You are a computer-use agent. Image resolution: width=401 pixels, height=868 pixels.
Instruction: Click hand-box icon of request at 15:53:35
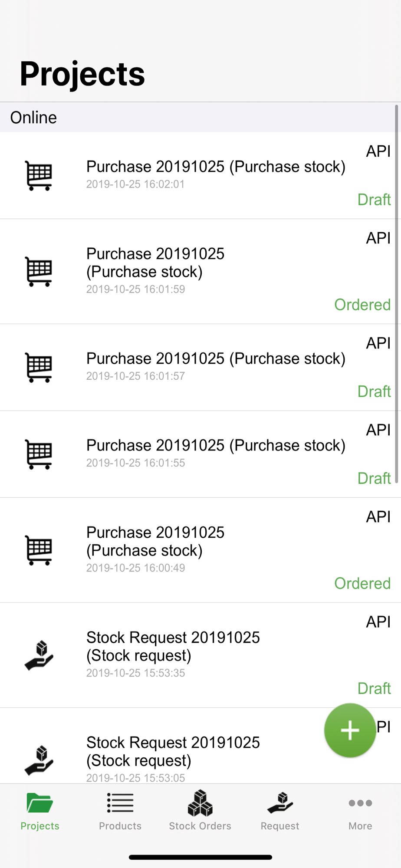pos(39,655)
